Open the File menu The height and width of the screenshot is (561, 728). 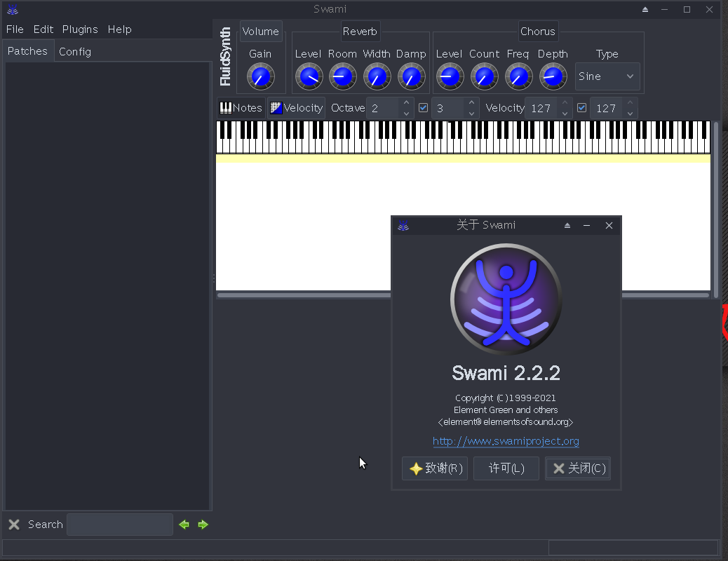[x=15, y=29]
